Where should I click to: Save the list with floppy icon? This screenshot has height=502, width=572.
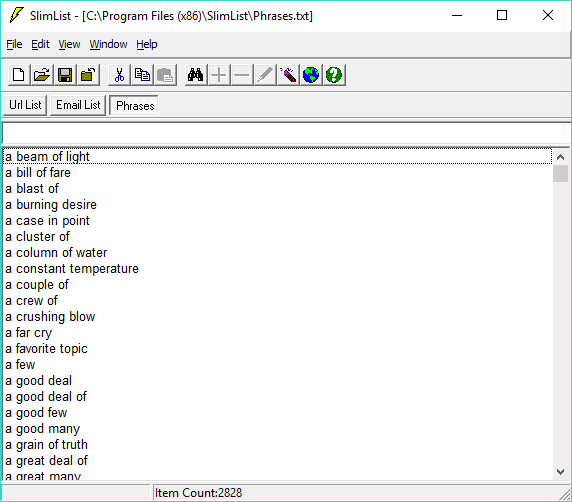pos(65,75)
